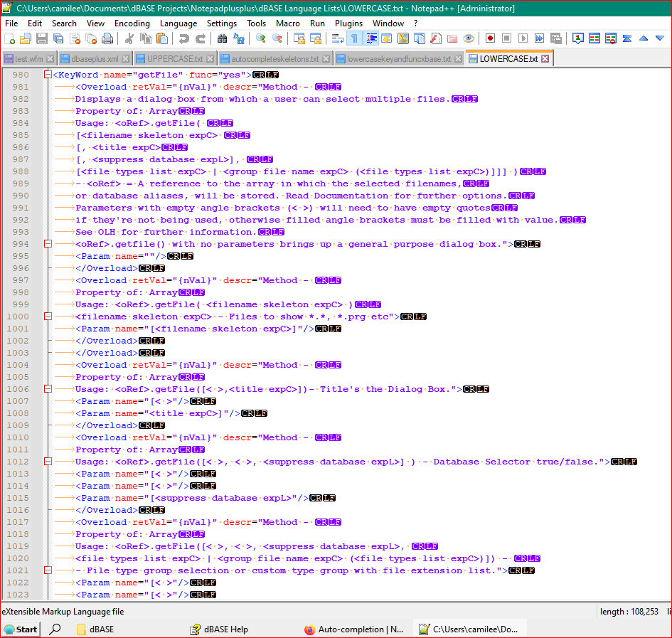Print the document with the printer icon
The width and height of the screenshot is (672, 638).
pyautogui.click(x=107, y=39)
